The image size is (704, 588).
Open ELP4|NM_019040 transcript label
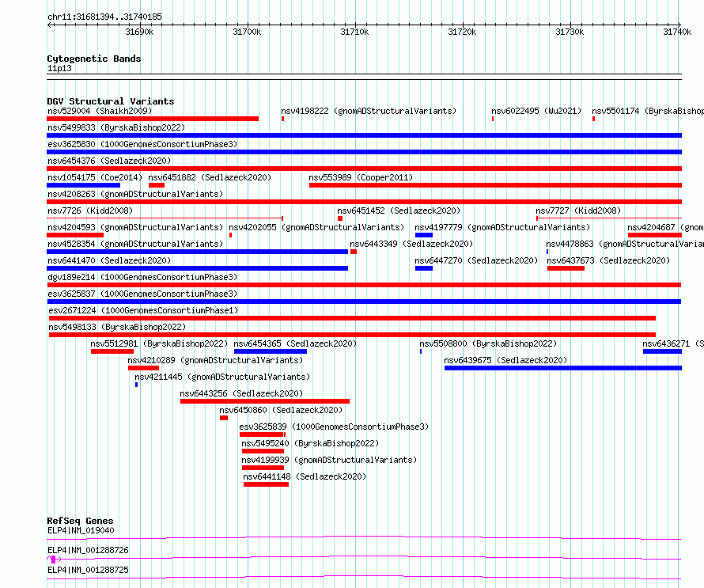[x=81, y=530]
